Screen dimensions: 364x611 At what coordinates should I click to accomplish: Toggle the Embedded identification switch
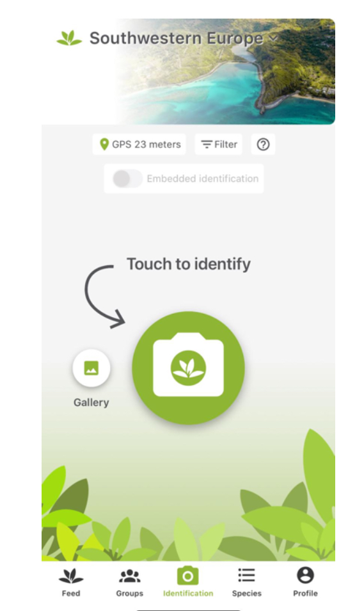[127, 179]
